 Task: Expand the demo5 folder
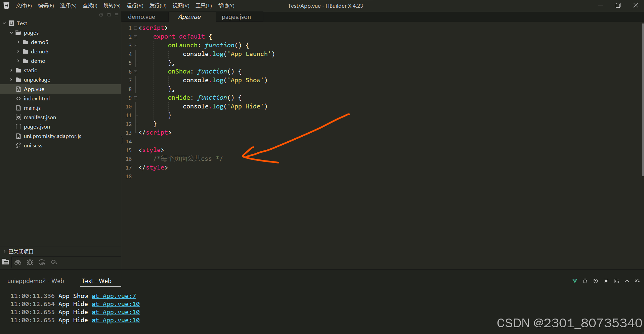coord(18,42)
